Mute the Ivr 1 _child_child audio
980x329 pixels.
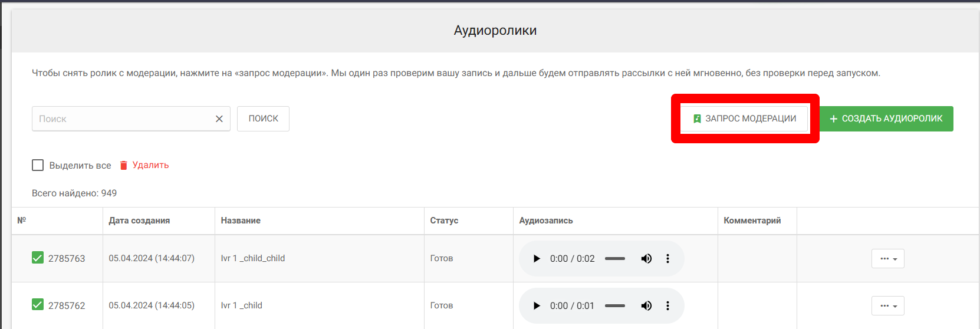646,259
